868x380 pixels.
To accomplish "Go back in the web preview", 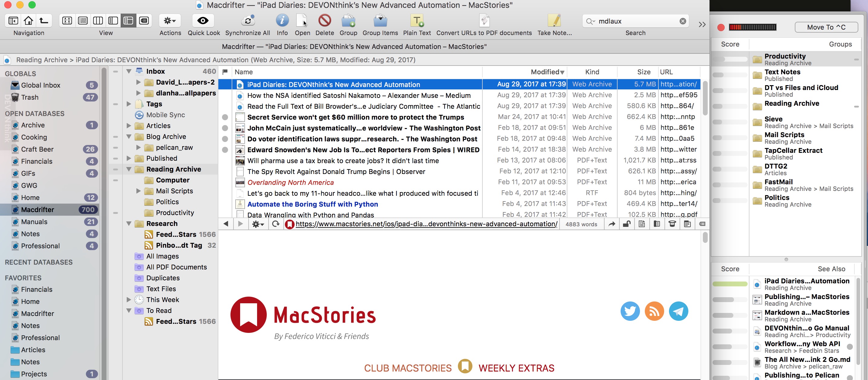I will click(x=226, y=224).
